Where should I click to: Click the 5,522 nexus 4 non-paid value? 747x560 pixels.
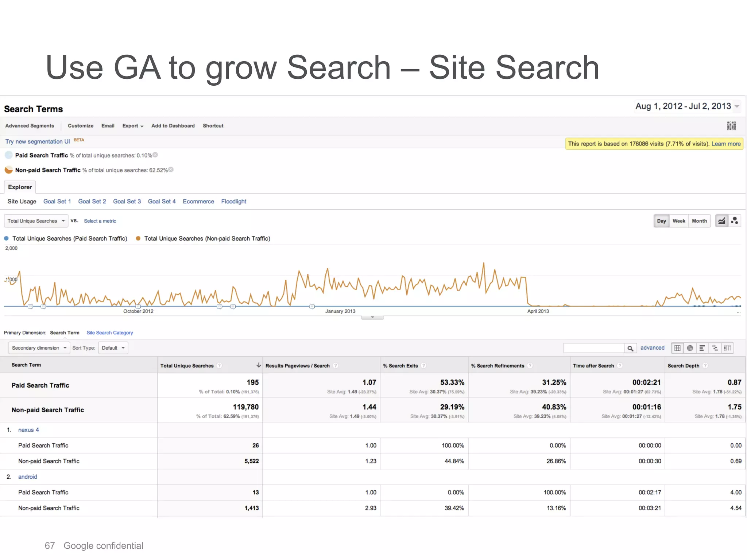coord(252,461)
